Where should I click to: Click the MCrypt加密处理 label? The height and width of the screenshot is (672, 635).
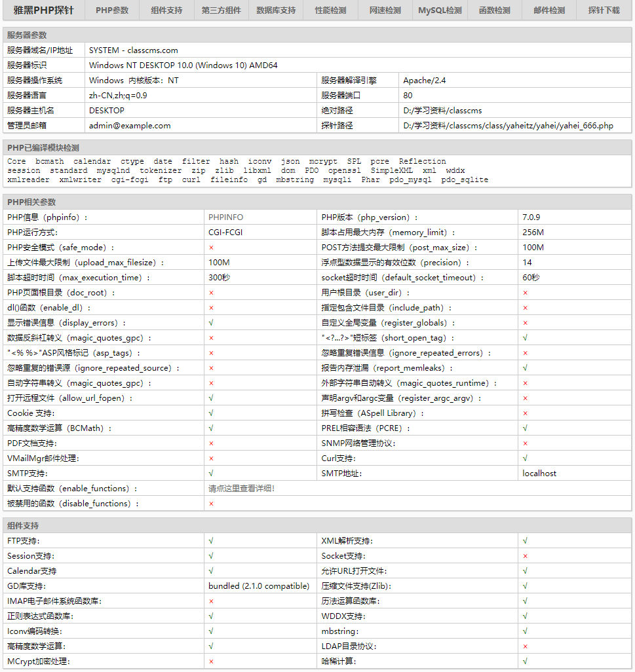[39, 662]
